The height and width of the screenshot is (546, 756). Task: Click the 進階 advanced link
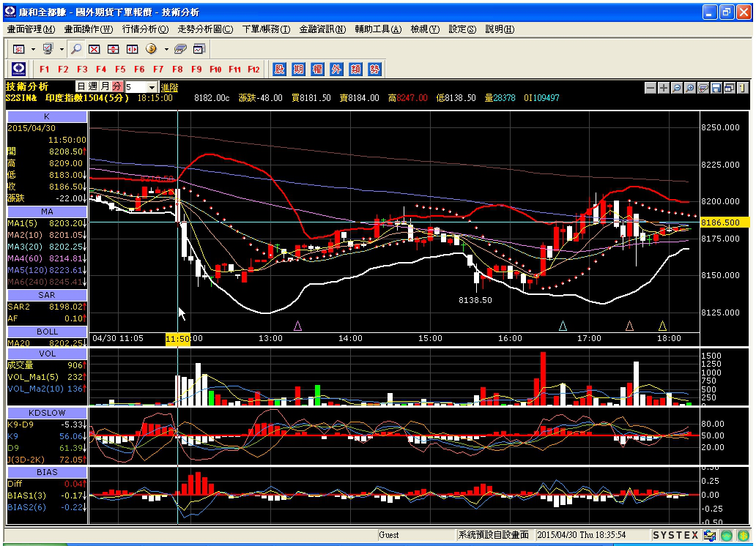pyautogui.click(x=169, y=87)
